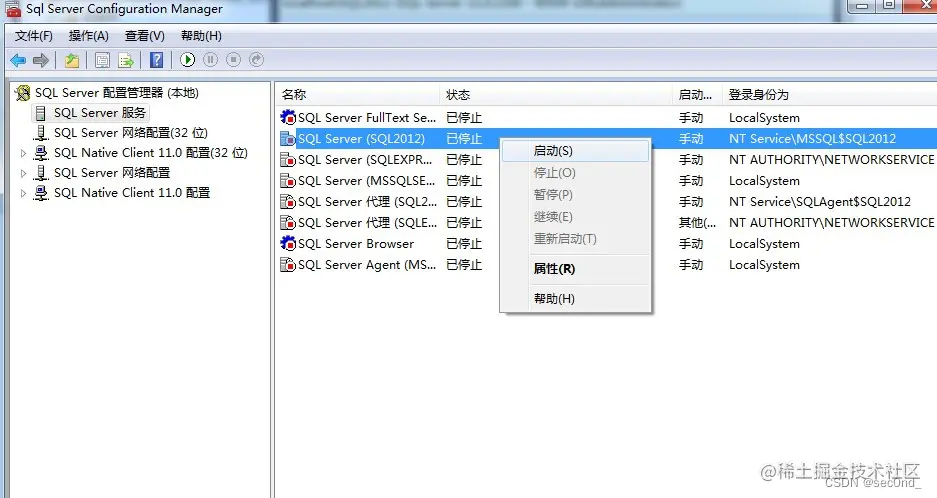Screen dimensions: 937x498
Task: Click the SQL Server 服务 tree node icon
Action: click(x=41, y=113)
